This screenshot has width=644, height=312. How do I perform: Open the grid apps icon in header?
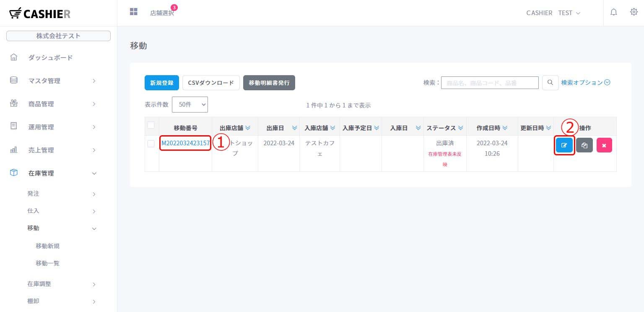(134, 12)
